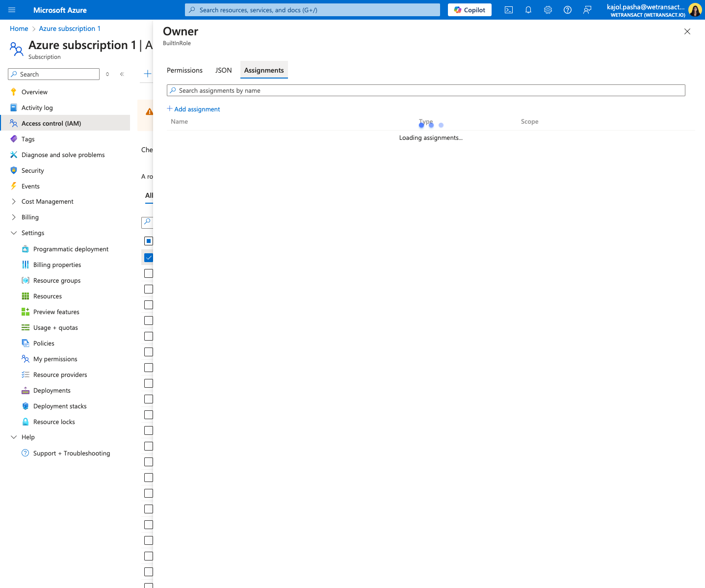Click Add assignment
Image resolution: width=705 pixels, height=588 pixels.
coord(193,109)
